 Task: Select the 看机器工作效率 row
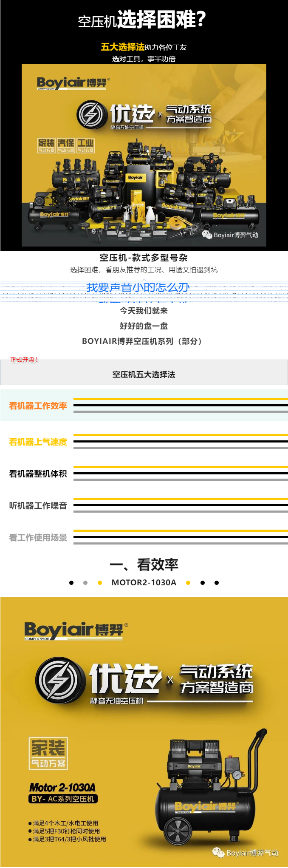pyautogui.click(x=144, y=406)
